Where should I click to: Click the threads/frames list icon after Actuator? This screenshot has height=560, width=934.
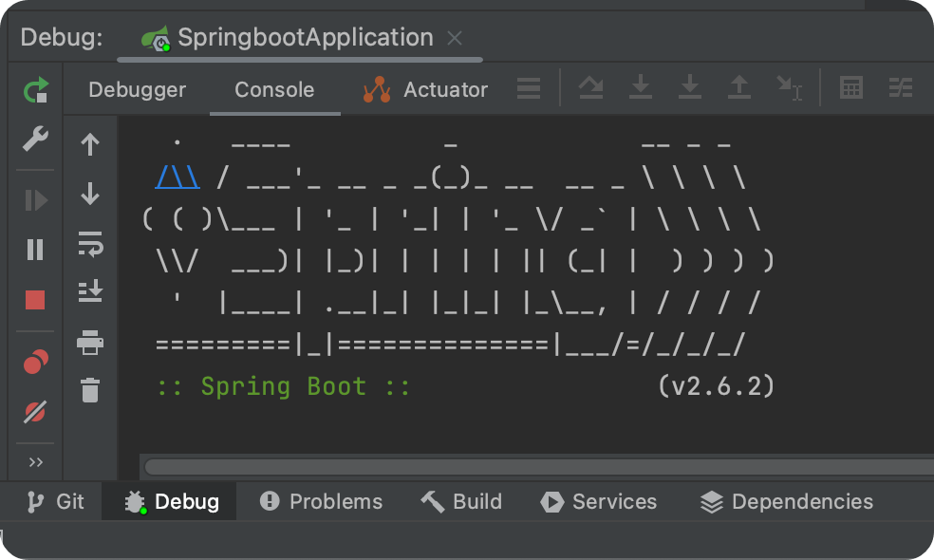coord(529,88)
